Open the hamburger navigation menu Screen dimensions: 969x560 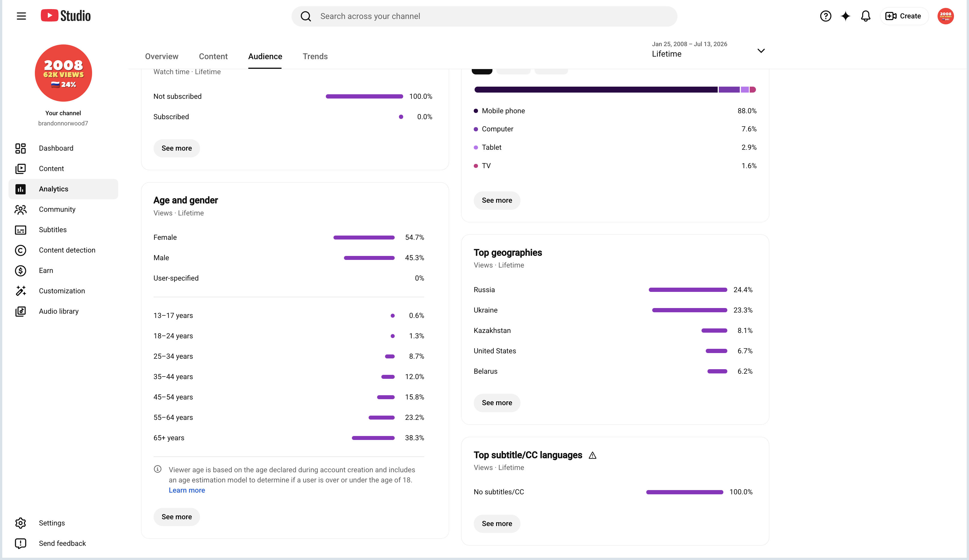(21, 16)
